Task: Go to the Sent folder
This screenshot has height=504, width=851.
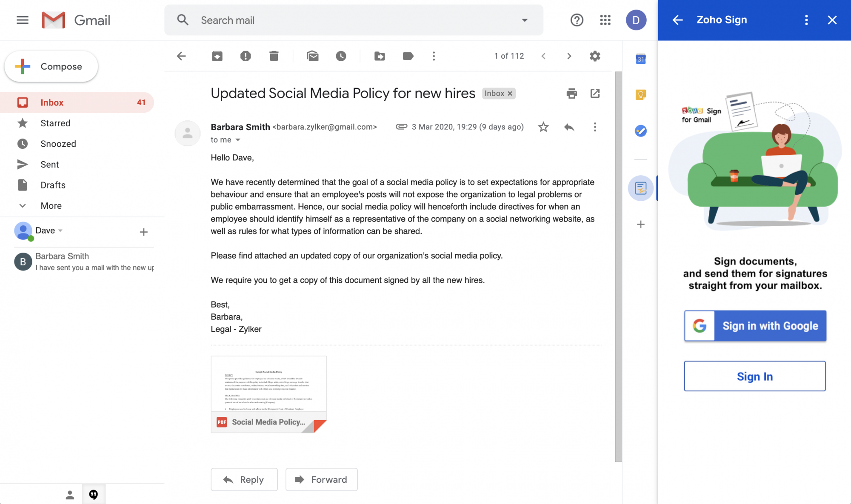Action: (x=50, y=165)
